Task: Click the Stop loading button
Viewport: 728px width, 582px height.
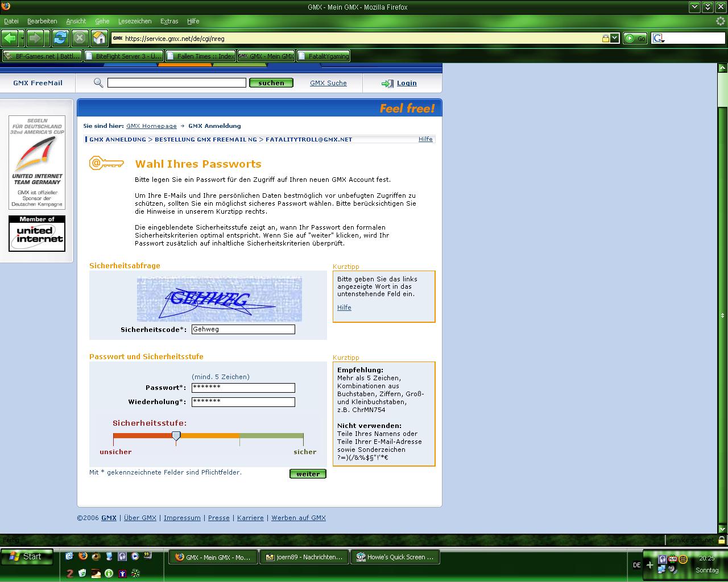Action: pyautogui.click(x=80, y=38)
